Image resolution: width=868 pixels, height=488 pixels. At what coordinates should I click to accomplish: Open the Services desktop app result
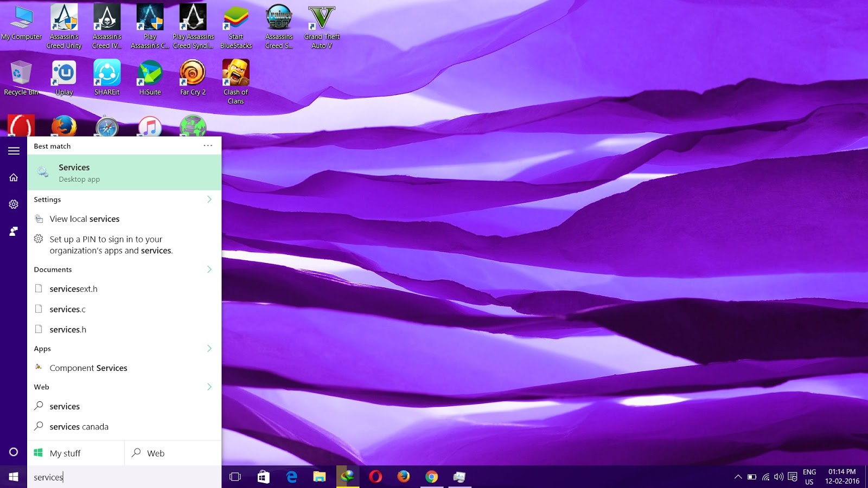tap(124, 172)
